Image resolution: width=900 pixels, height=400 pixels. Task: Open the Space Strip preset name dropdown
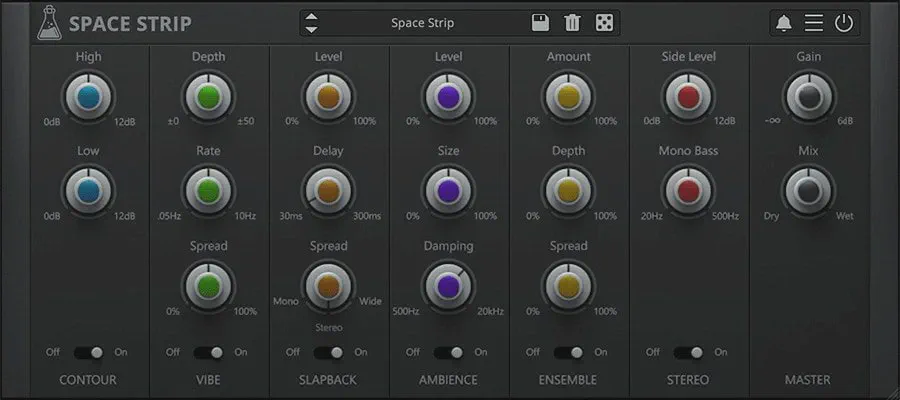click(420, 23)
